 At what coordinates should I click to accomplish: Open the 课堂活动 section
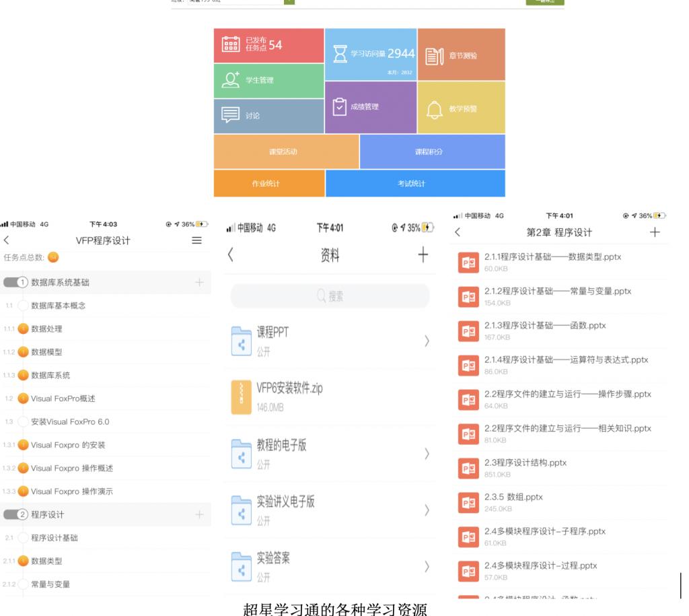click(x=286, y=151)
